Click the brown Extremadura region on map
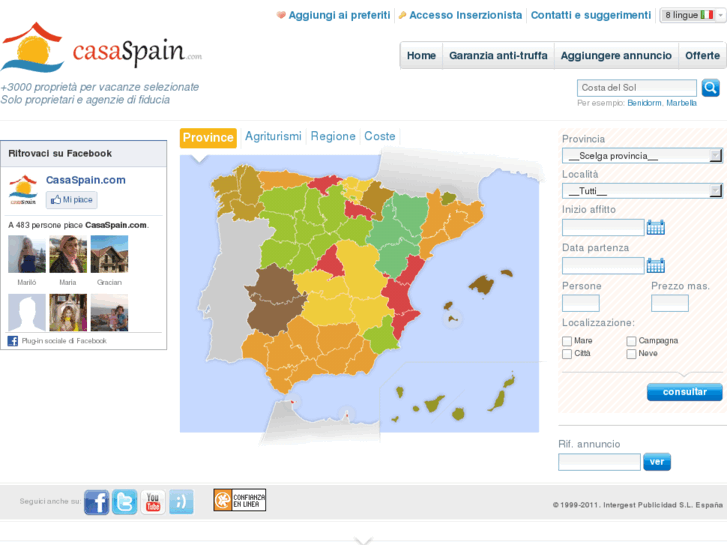The image size is (727, 545). click(274, 301)
